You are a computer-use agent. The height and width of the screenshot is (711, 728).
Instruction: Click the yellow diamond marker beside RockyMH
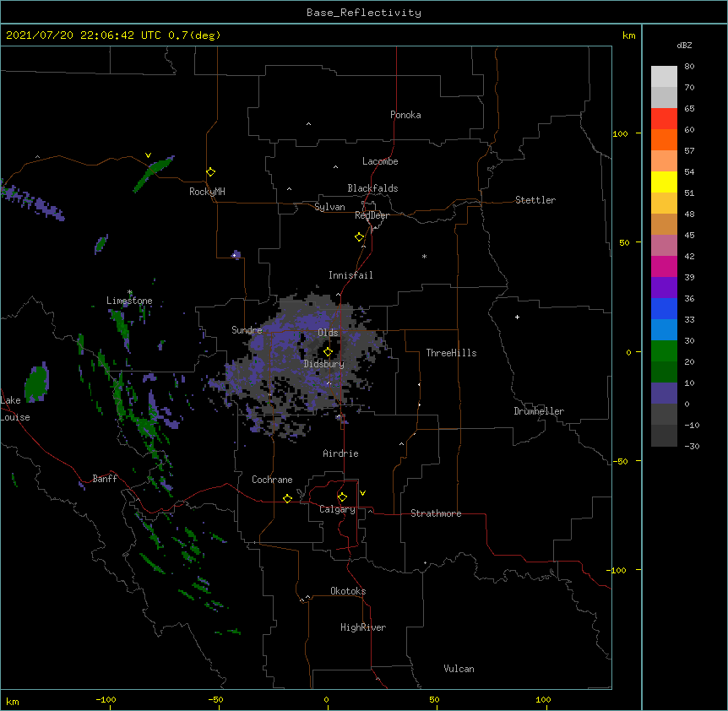tap(210, 172)
